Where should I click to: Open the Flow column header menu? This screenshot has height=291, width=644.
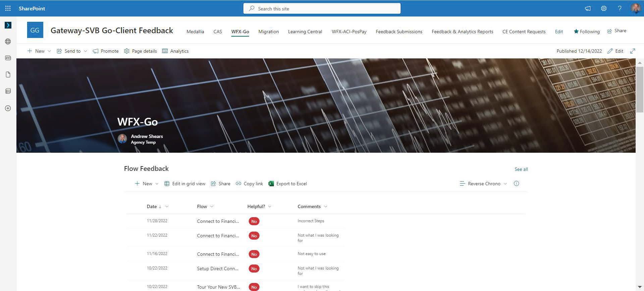pos(205,206)
